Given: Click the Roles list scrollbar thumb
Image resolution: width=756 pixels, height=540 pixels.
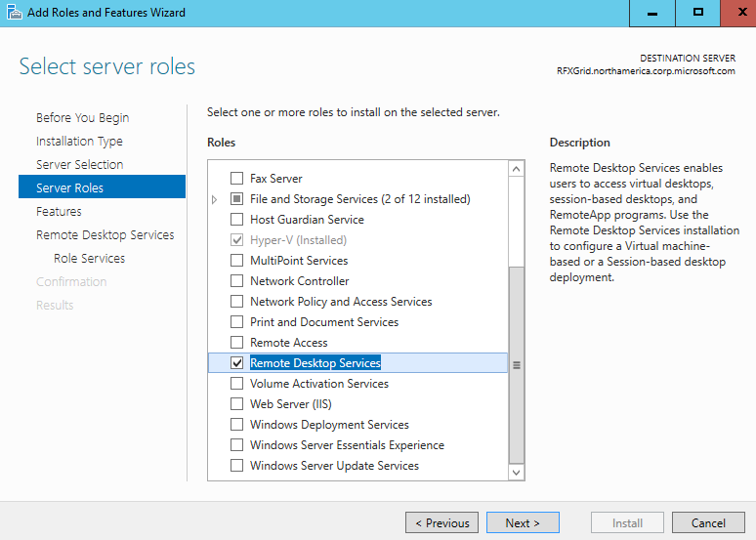Looking at the screenshot, I should (x=517, y=365).
